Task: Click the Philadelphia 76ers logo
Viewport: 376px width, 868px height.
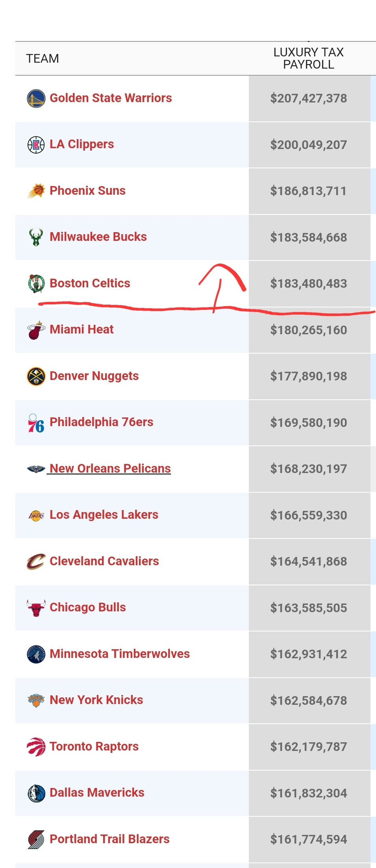Action: (36, 423)
